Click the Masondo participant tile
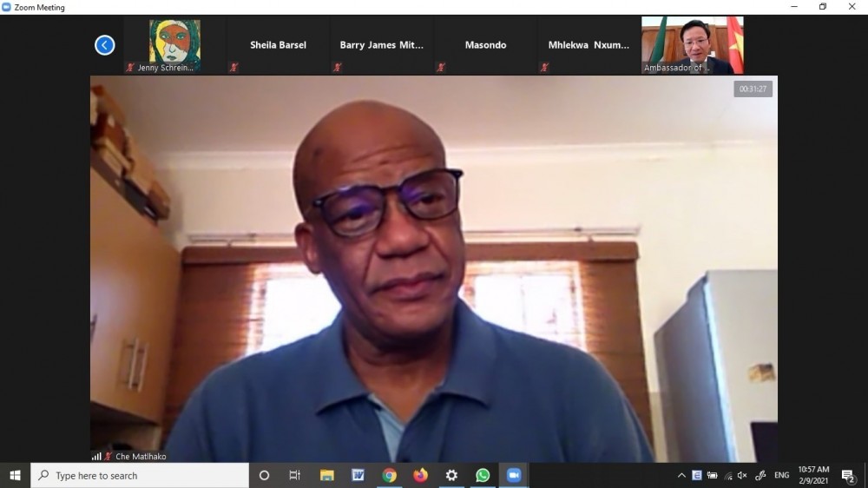The image size is (868, 488). pos(485,45)
